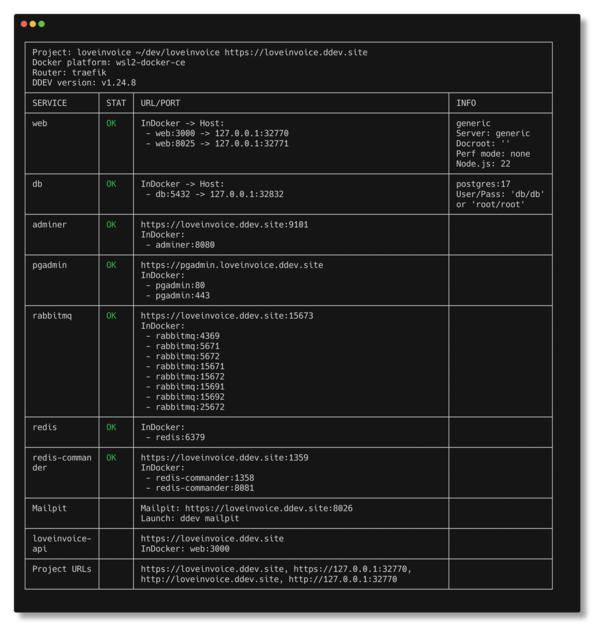The height and width of the screenshot is (632, 600).
Task: Click the STAT column header
Action: pyautogui.click(x=116, y=103)
